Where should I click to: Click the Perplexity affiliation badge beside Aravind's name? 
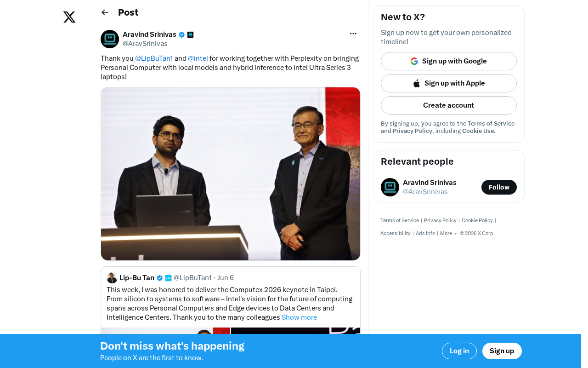pyautogui.click(x=191, y=34)
